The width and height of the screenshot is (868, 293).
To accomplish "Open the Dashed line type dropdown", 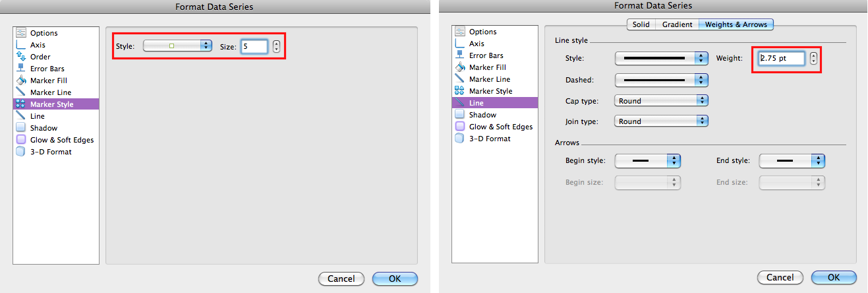I will [x=661, y=80].
